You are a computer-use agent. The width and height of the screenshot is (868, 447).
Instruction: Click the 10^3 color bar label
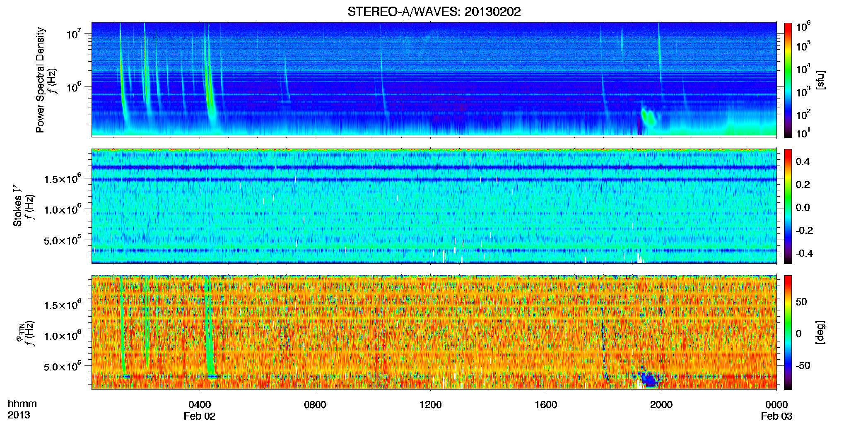803,92
